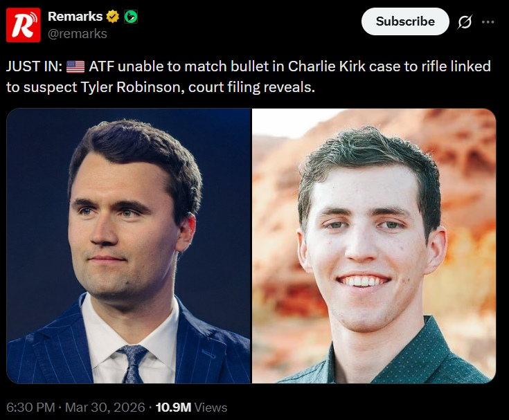Click the 6:30 PM timestamp

click(32, 408)
